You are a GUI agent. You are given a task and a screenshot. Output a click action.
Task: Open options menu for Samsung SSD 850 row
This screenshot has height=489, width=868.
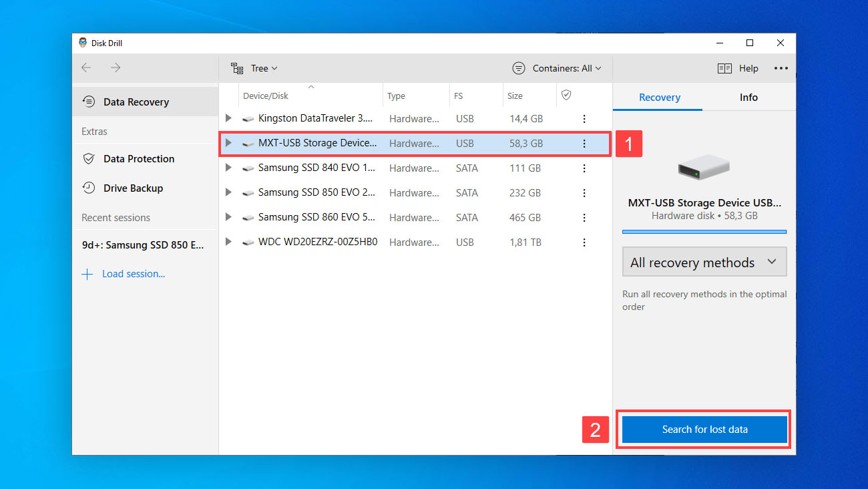(x=584, y=193)
